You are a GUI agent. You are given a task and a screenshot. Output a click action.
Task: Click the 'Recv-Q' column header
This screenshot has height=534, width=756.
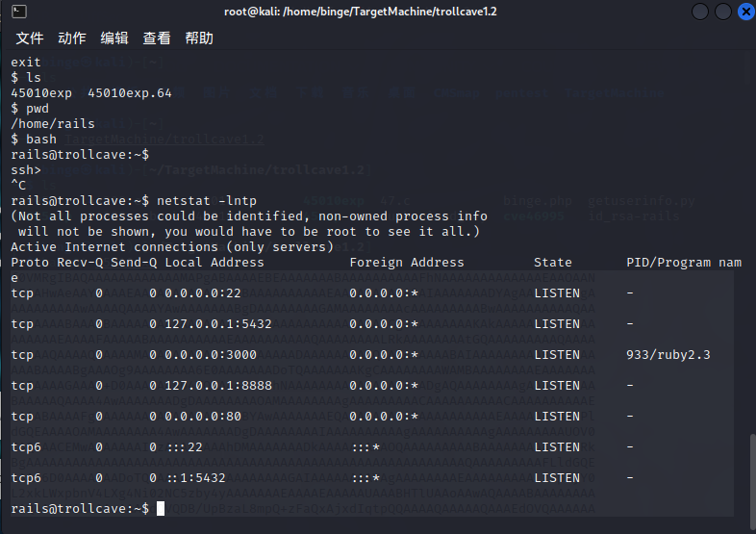coord(80,263)
